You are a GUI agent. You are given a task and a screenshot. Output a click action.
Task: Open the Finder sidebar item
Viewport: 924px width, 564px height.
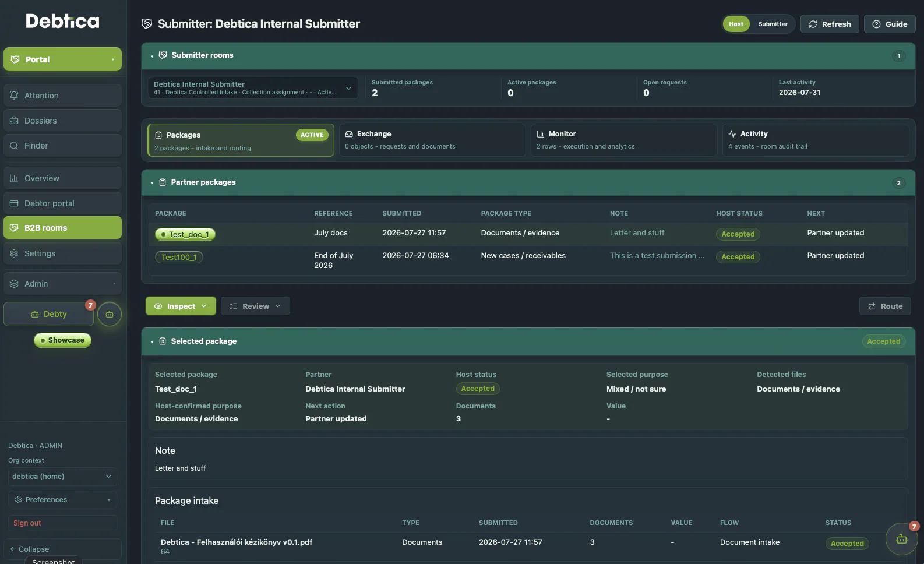(x=62, y=146)
